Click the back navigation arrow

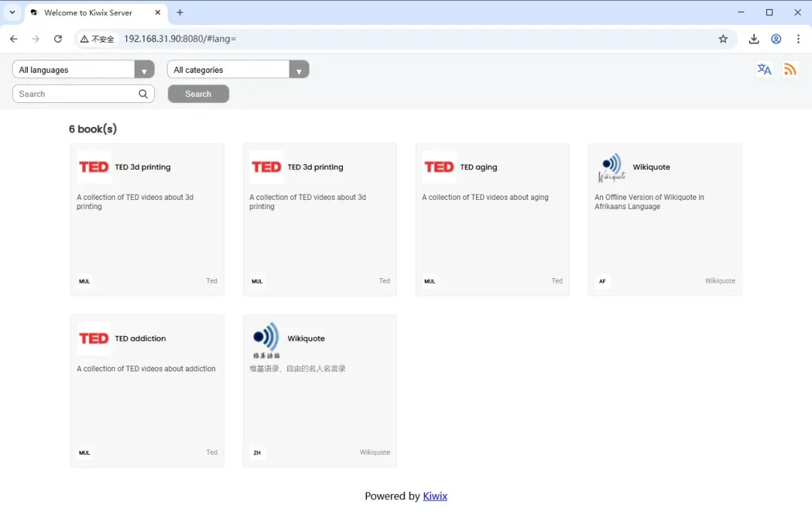14,39
